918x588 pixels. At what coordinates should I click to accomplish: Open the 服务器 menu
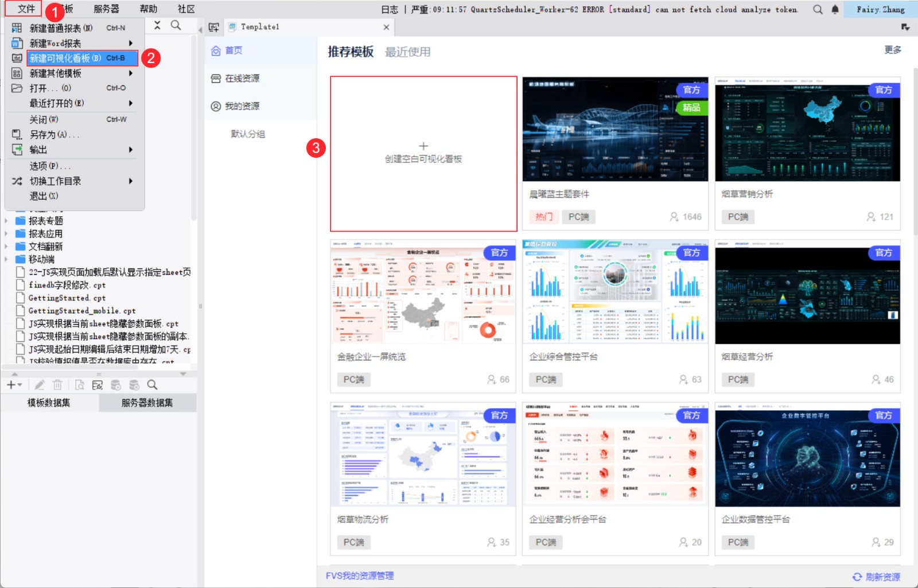(x=106, y=9)
